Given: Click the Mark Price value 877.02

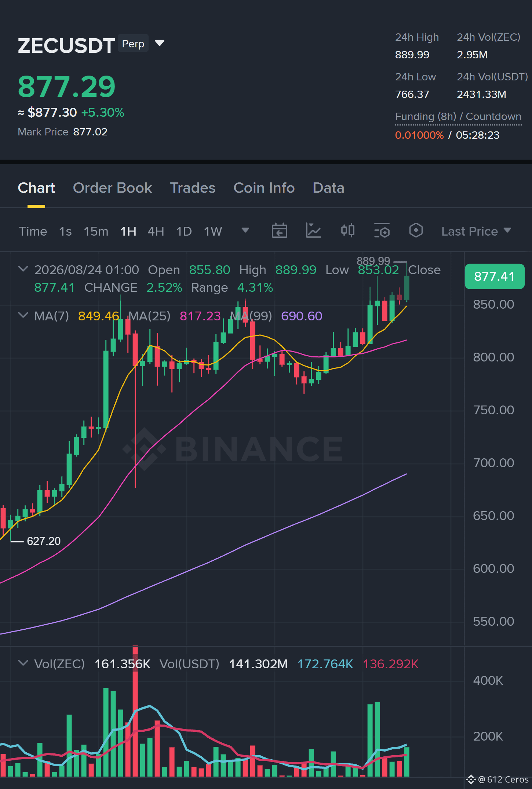Looking at the screenshot, I should pyautogui.click(x=90, y=132).
